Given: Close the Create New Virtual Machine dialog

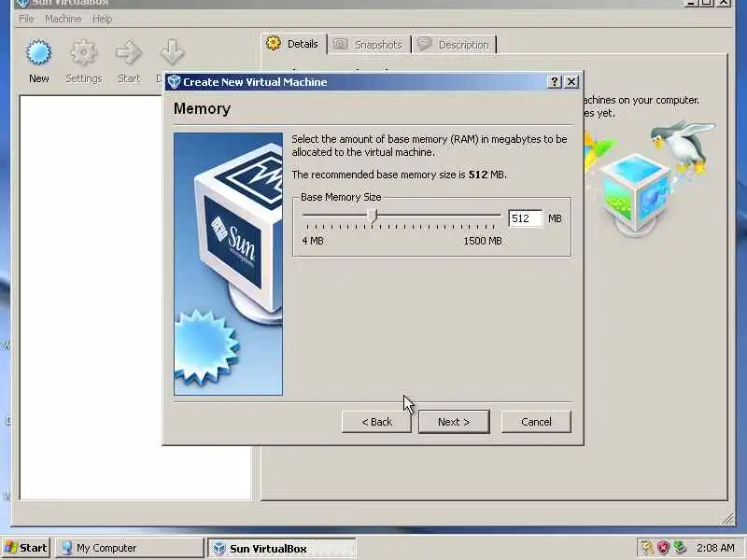Looking at the screenshot, I should [x=571, y=82].
